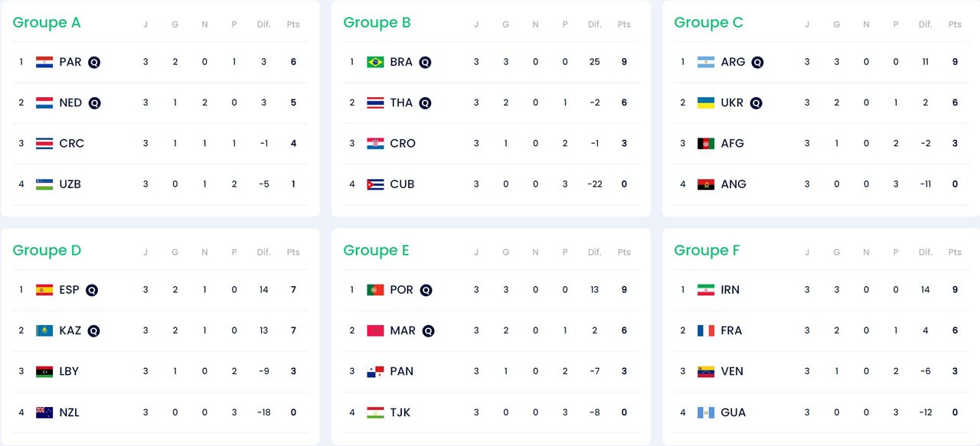This screenshot has width=980, height=446.
Task: Open the Groupe F heading
Action: point(707,251)
